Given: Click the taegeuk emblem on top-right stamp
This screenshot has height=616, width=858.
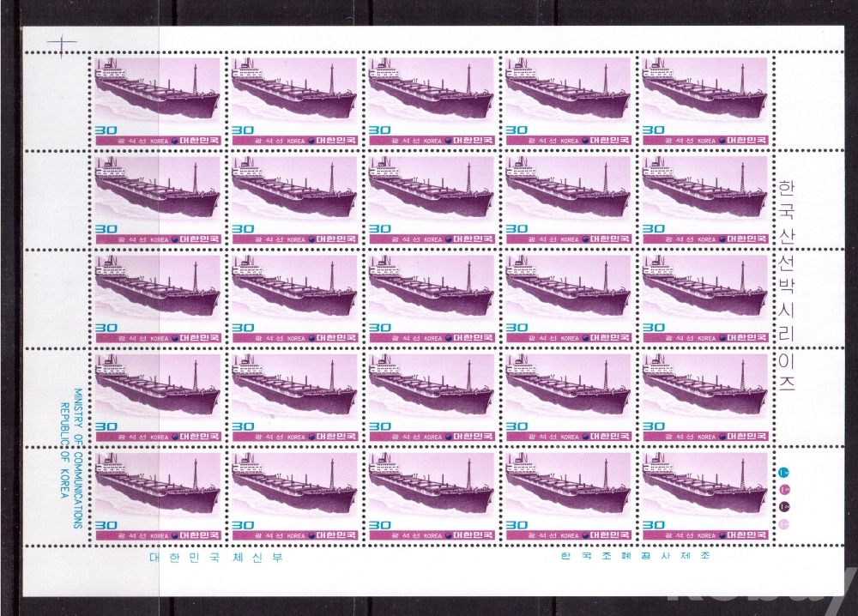Looking at the screenshot, I should [x=722, y=141].
